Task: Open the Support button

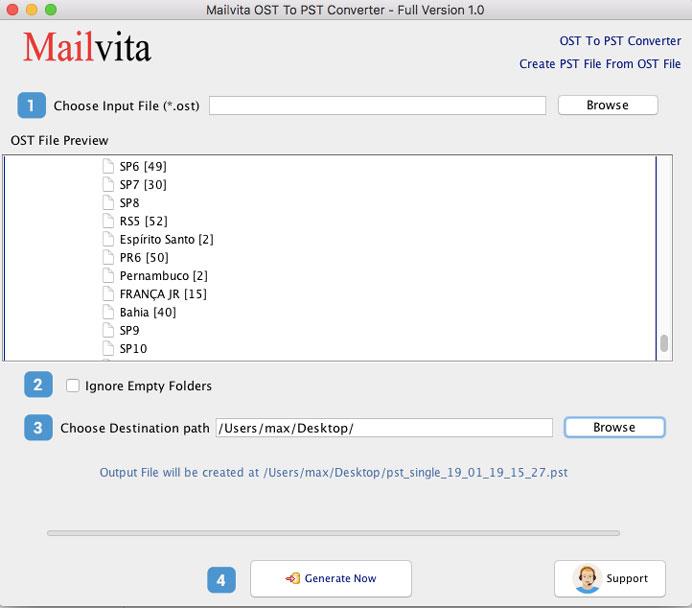Action: [611, 578]
